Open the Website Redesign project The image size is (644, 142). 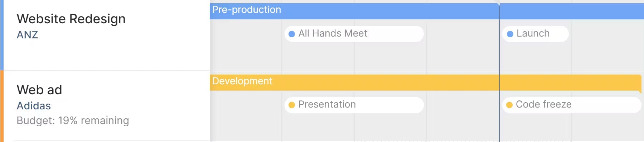click(71, 19)
